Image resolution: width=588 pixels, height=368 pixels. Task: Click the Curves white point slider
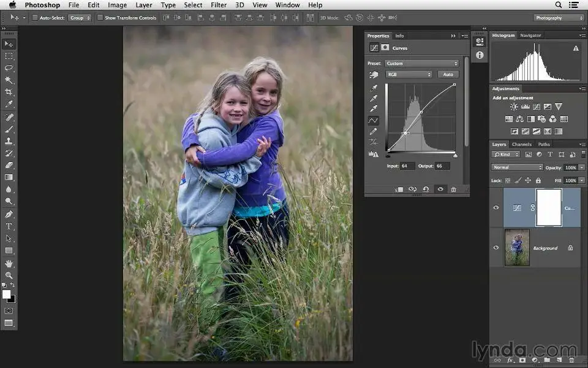pyautogui.click(x=455, y=155)
